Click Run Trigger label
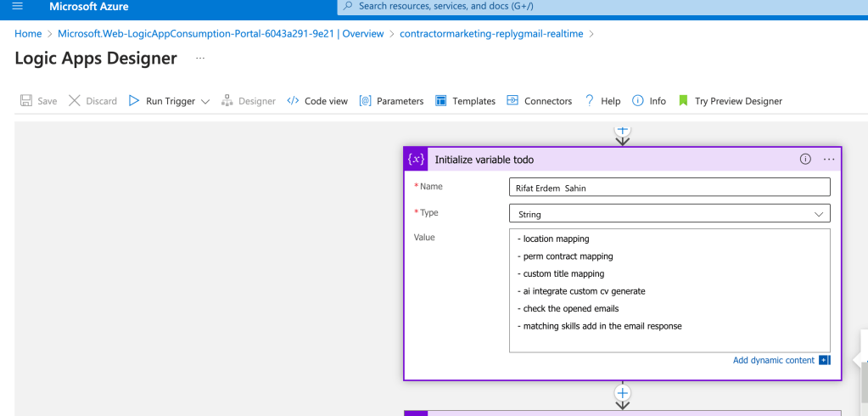This screenshot has height=416, width=868. [x=171, y=101]
